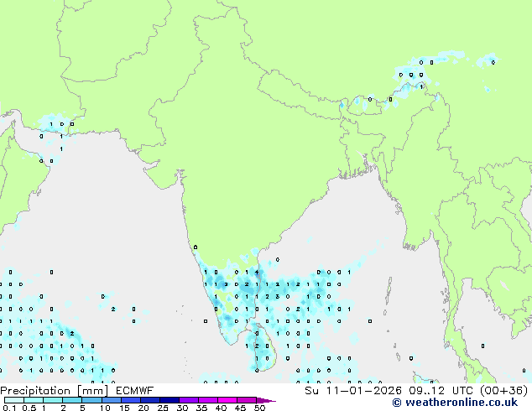Click the 1 to 2 mm legend swatch
532x411 pixels.
[53, 400]
